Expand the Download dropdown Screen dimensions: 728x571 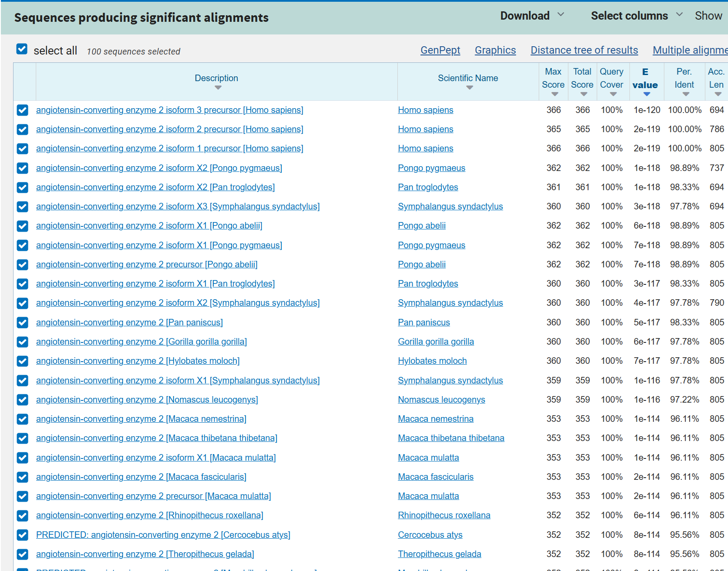[532, 16]
